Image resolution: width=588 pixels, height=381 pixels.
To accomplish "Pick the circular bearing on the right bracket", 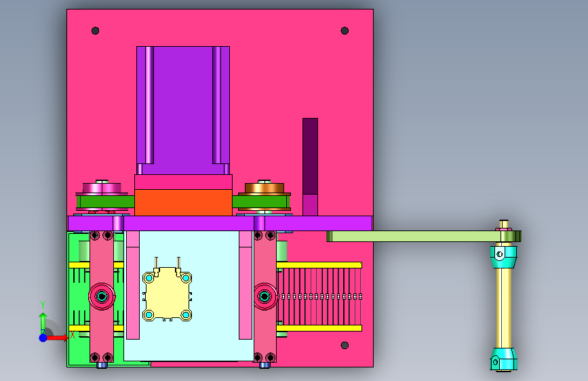I will coord(264,297).
